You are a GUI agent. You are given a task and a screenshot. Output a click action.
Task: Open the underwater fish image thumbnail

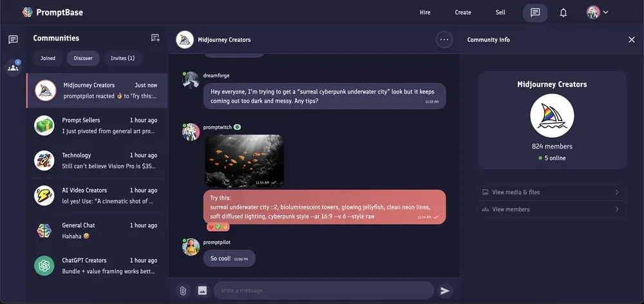[x=244, y=161]
